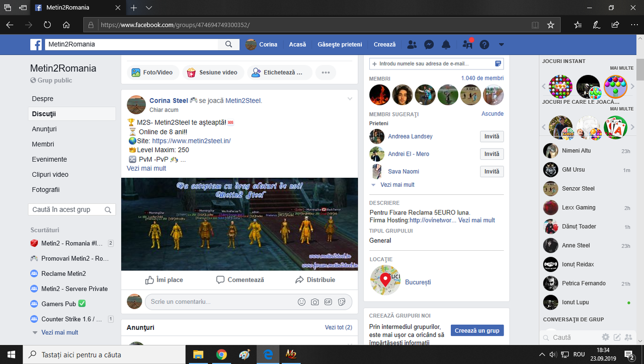Open Edge Share icon
The height and width of the screenshot is (364, 644).
tap(615, 25)
